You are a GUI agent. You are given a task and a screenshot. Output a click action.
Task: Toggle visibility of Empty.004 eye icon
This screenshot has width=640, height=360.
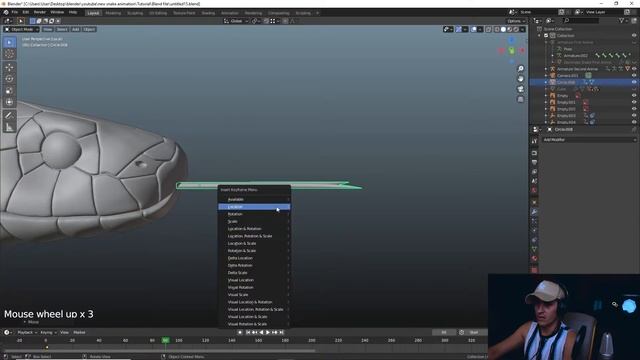(x=634, y=122)
